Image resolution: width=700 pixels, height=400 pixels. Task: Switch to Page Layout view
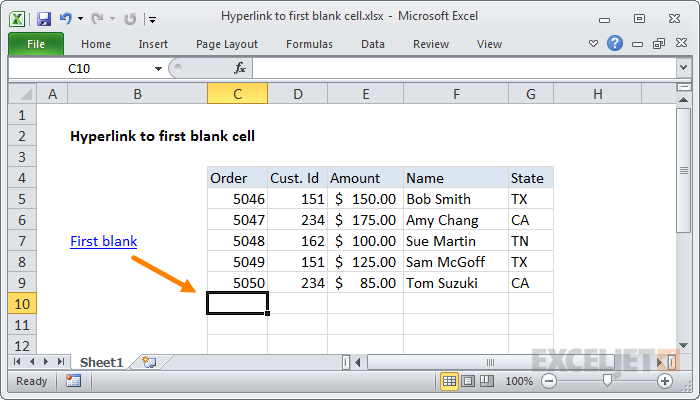point(468,381)
